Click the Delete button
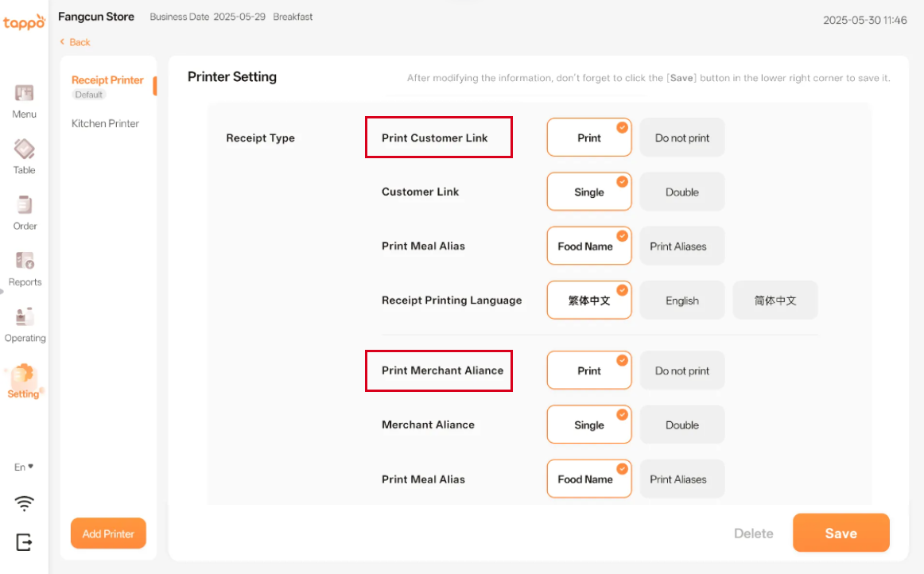 (x=753, y=533)
